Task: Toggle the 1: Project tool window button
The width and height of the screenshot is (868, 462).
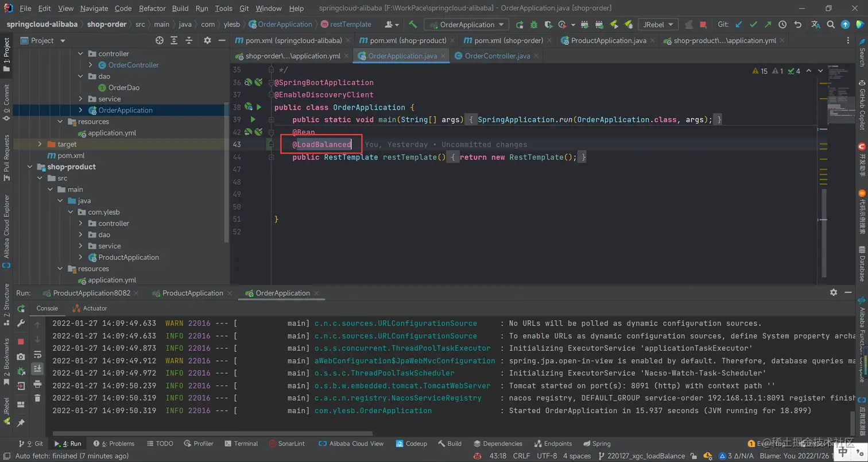Action: [x=6, y=55]
